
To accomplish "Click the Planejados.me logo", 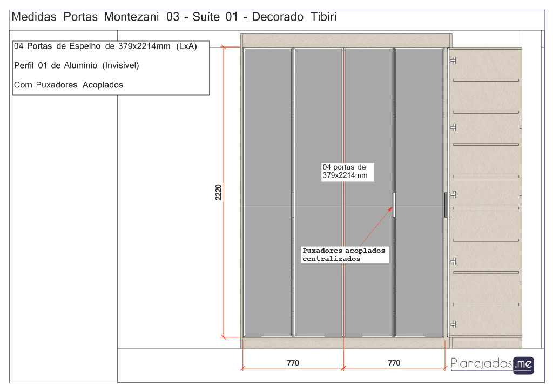I will click(x=492, y=364).
